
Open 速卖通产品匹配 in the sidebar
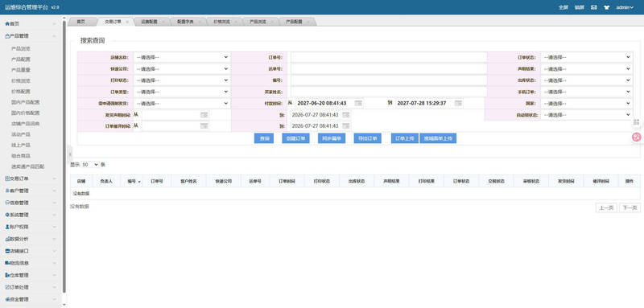pyautogui.click(x=28, y=166)
